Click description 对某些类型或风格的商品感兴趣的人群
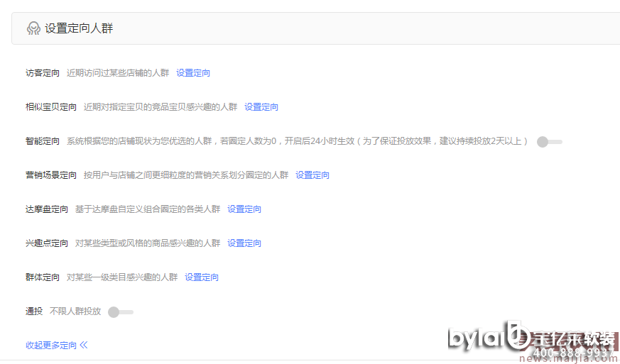620x364 pixels. (148, 243)
